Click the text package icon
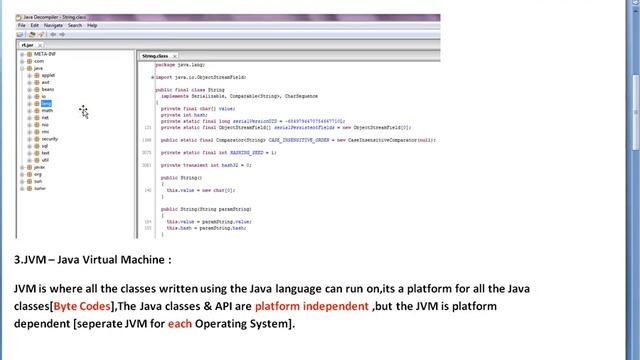 37,153
